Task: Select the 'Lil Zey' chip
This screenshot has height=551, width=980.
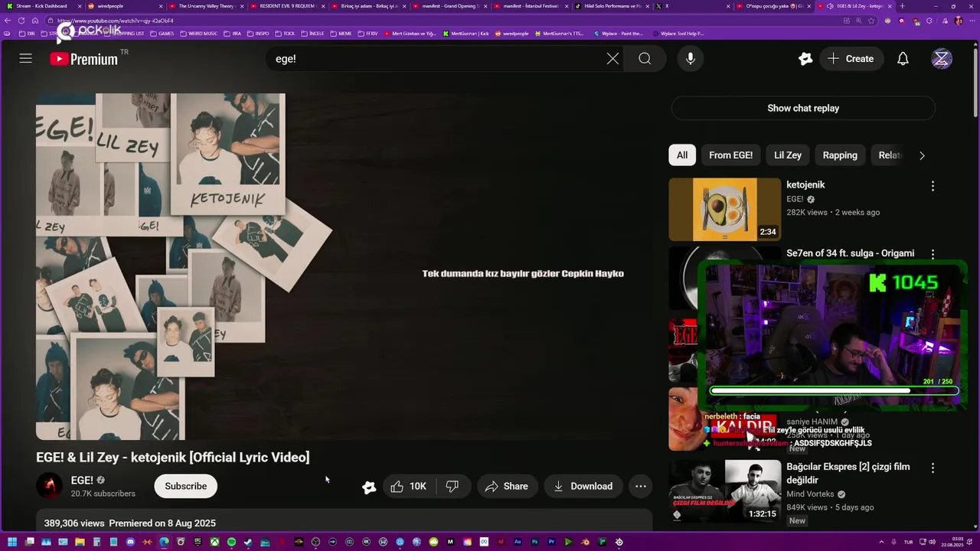Action: click(788, 155)
